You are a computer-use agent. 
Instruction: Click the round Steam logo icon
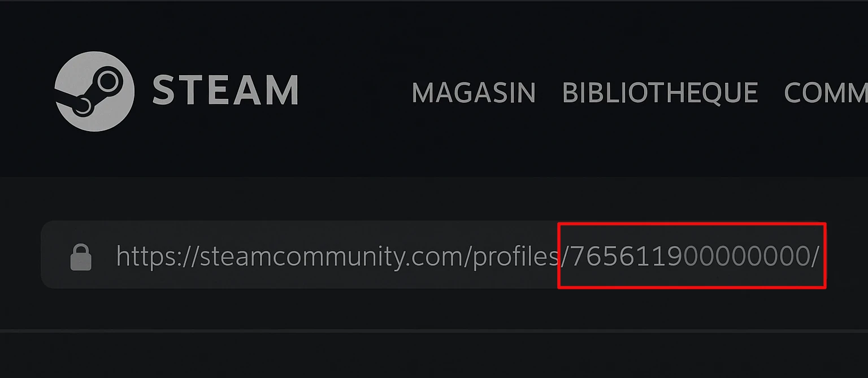pyautogui.click(x=94, y=92)
